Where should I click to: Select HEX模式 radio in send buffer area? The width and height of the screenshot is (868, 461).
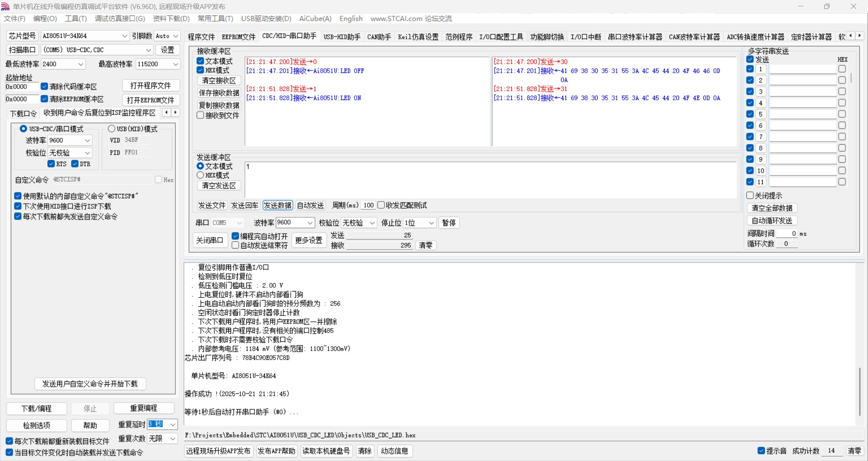(x=200, y=175)
